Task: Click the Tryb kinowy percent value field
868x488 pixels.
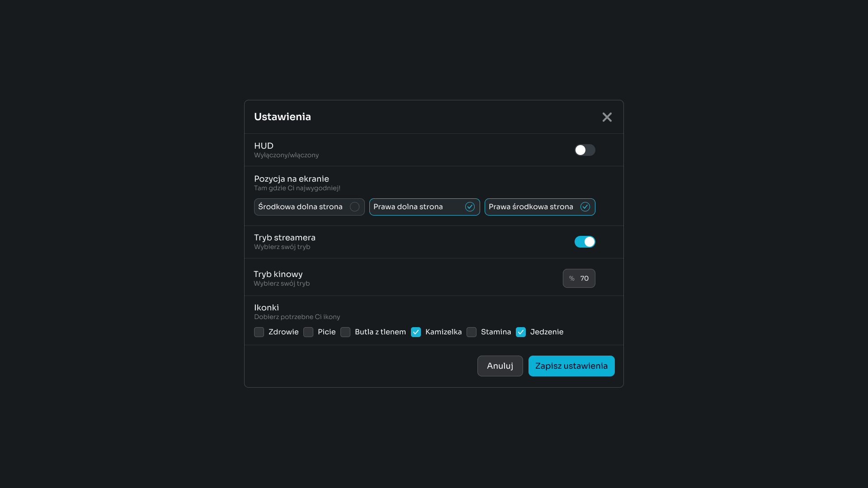Action: coord(584,278)
